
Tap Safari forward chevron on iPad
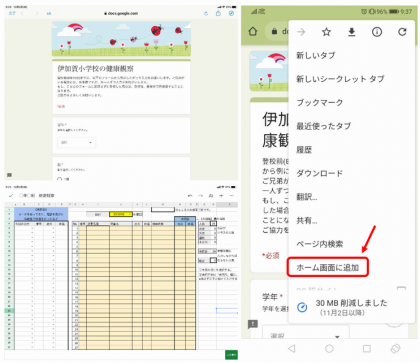37,13
